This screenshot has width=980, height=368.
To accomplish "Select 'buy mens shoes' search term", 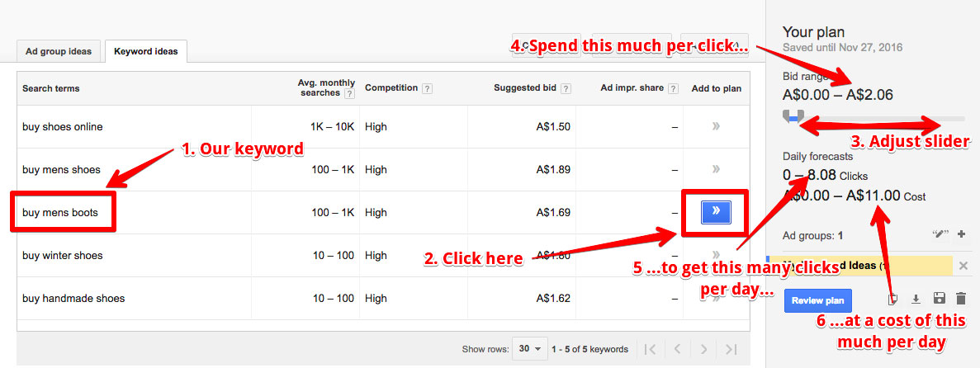I will pyautogui.click(x=61, y=170).
